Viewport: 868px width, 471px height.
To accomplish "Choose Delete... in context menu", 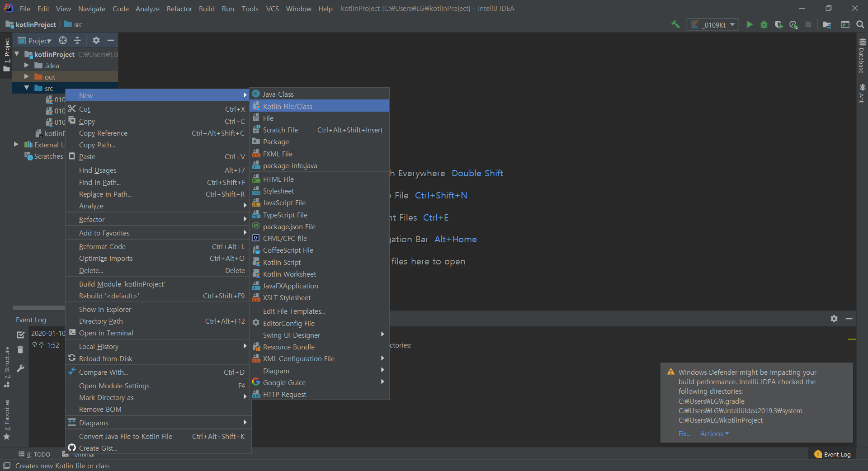I will click(x=158, y=270).
